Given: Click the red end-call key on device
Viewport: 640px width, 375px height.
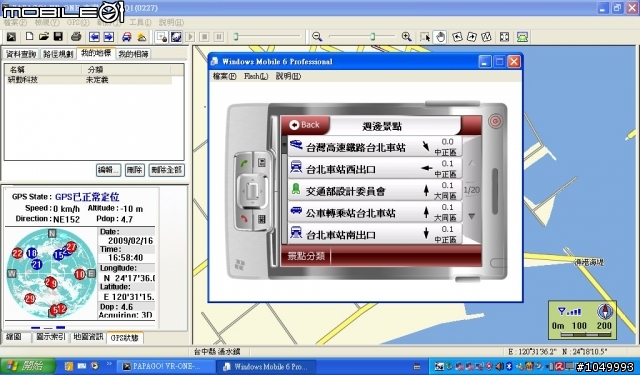Looking at the screenshot, I should click(244, 219).
